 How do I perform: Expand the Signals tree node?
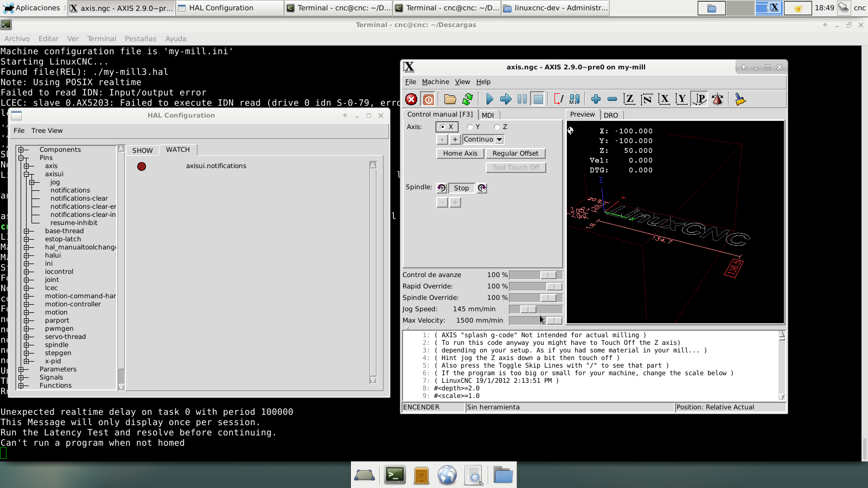(21, 377)
